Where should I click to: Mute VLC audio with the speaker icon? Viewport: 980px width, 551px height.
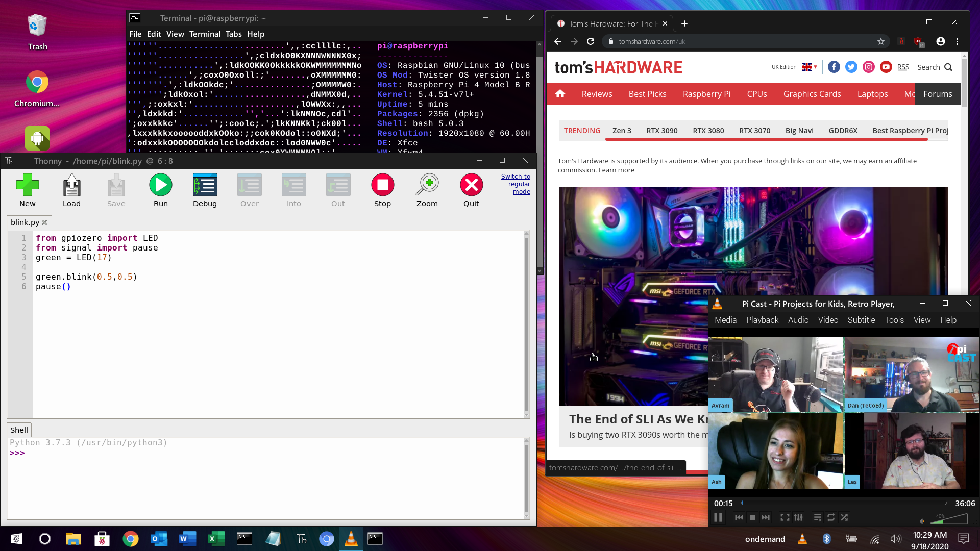point(922,521)
